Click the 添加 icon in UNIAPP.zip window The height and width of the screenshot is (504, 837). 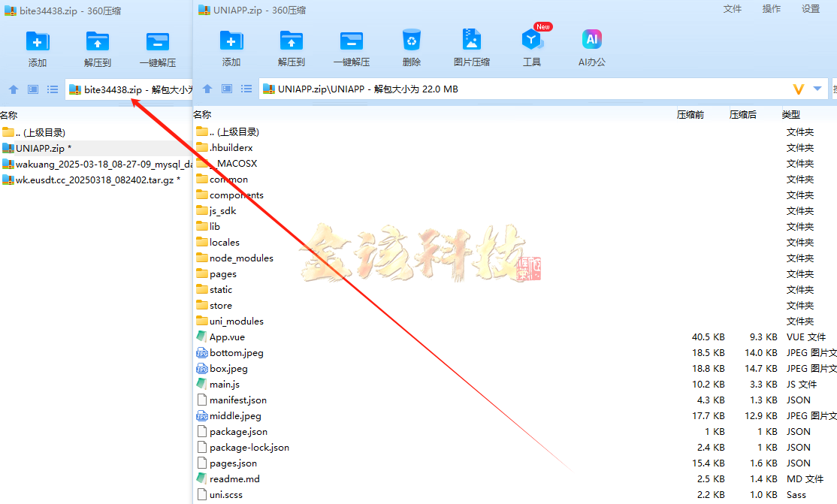click(x=231, y=41)
